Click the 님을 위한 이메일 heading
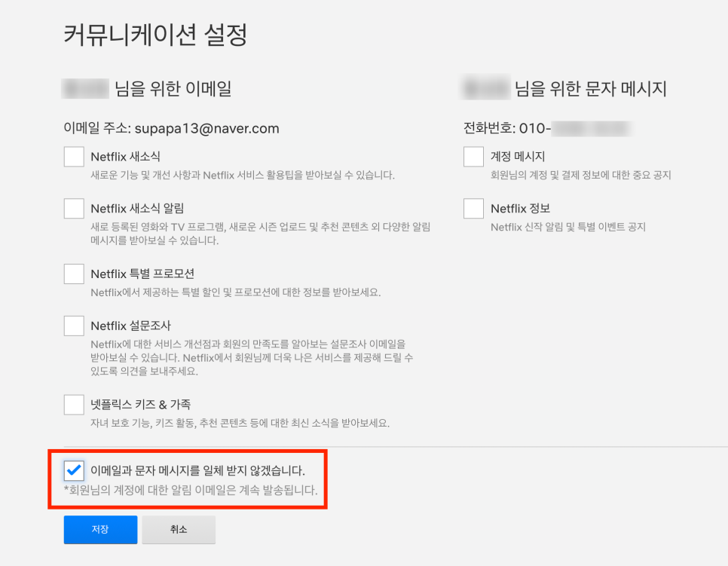728x566 pixels. point(173,88)
